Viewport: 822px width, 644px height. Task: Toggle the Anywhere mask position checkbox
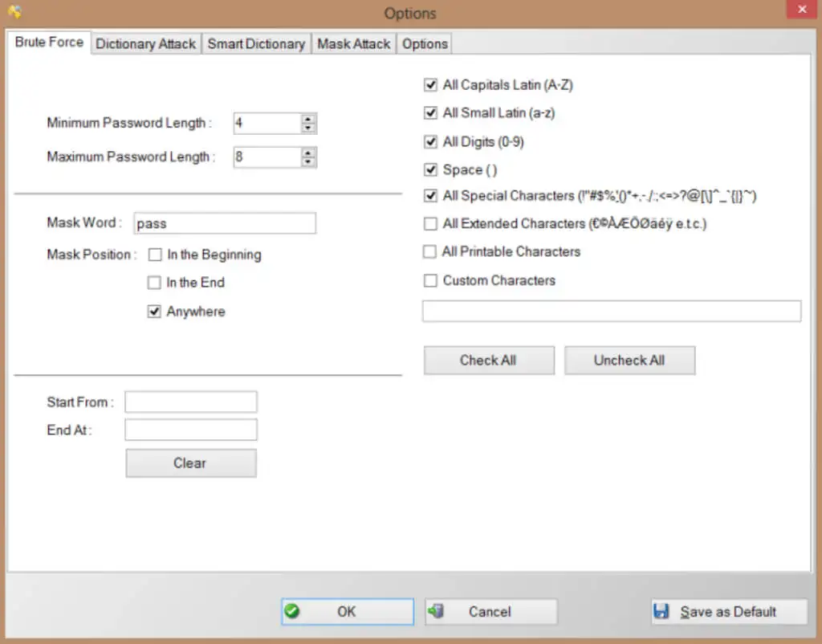(x=154, y=312)
